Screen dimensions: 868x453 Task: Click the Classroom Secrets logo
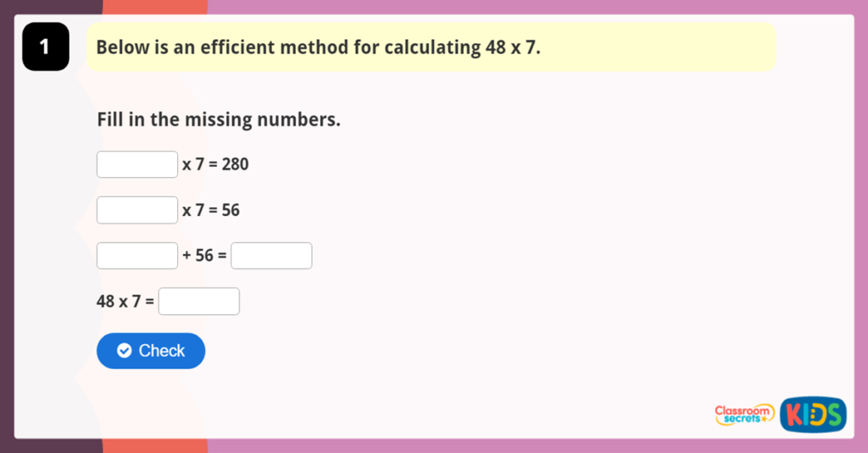pyautogui.click(x=743, y=414)
